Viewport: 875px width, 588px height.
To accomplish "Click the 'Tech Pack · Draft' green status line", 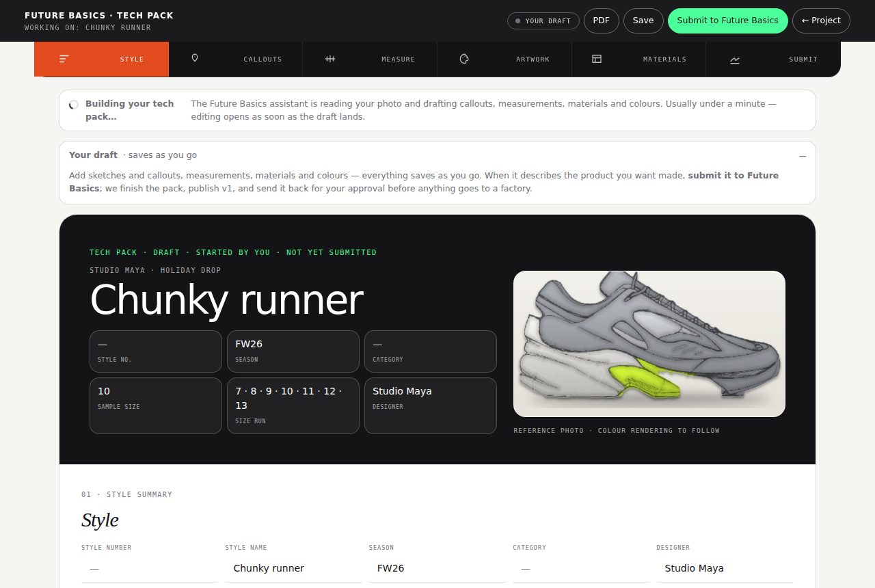I will 233,253.
